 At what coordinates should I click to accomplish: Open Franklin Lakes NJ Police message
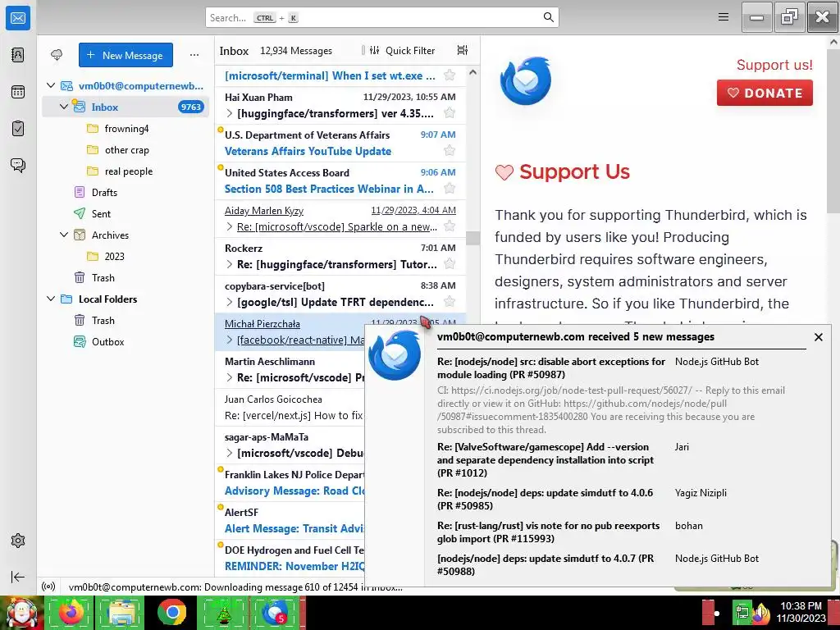290,482
